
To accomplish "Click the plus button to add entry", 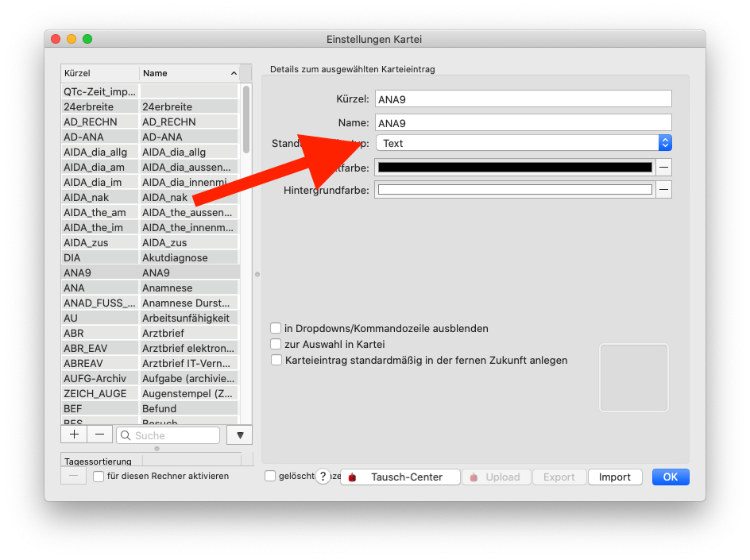I will tap(74, 434).
